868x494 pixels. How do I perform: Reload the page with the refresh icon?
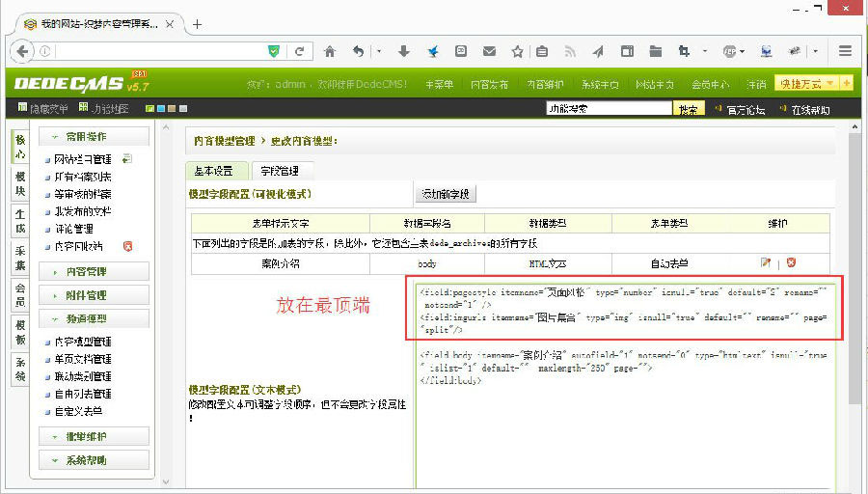click(300, 51)
